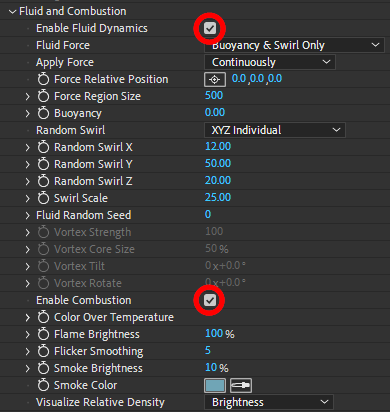Image resolution: width=390 pixels, height=412 pixels.
Task: Click the Flame Brightness stopwatch icon
Action: coord(43,334)
